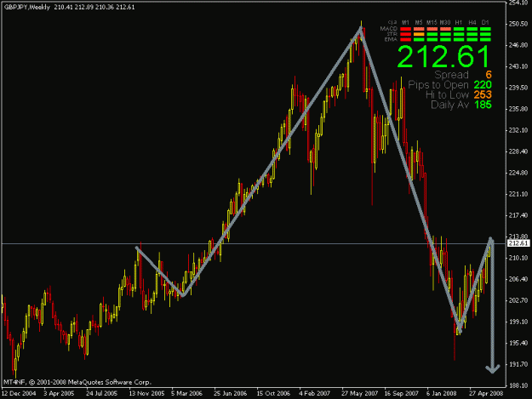
Task: Click the 25 Jun 2006 date label
Action: pos(231,394)
